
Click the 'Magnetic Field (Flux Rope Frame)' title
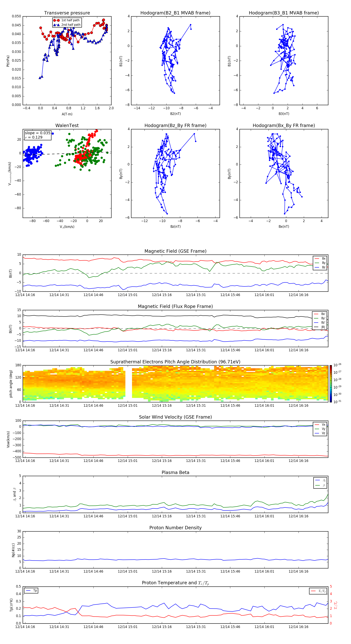(175, 307)
